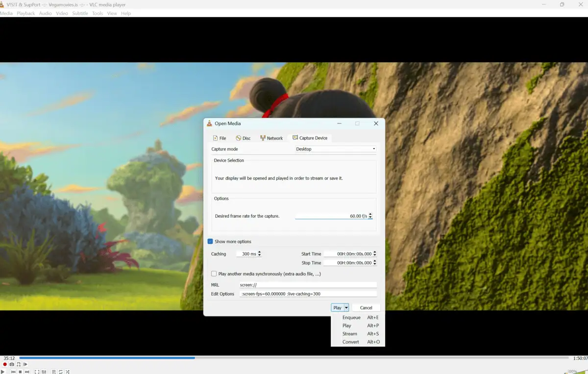
Task: Take a snapshot with the camera icon
Action: 12,365
